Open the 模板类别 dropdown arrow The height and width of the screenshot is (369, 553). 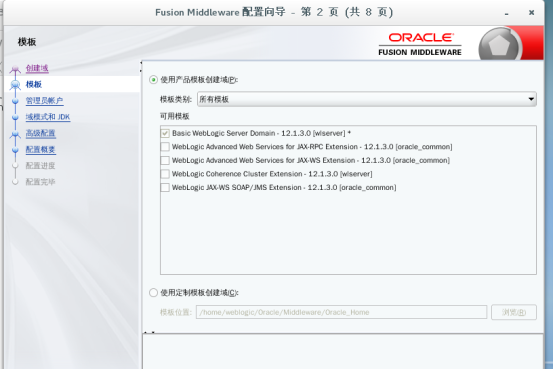click(531, 99)
